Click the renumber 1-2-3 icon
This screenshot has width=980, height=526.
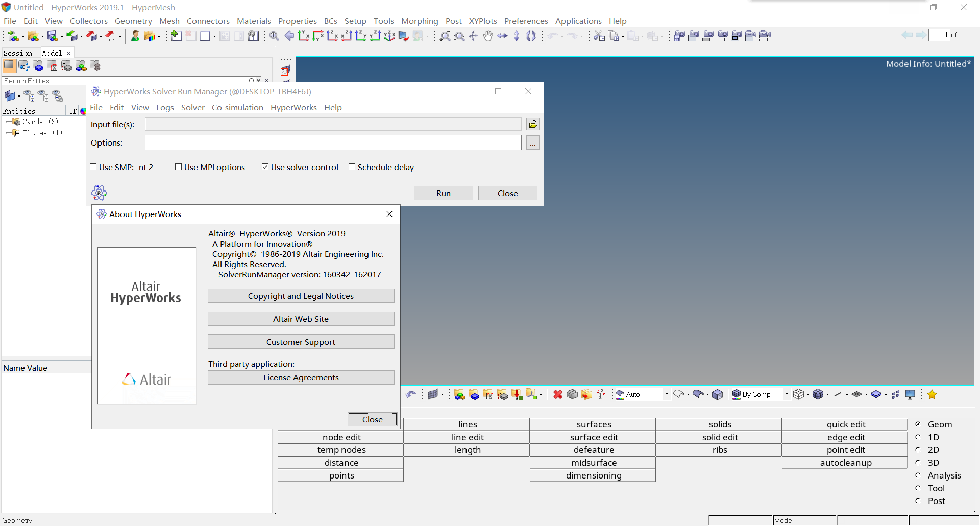pos(601,394)
